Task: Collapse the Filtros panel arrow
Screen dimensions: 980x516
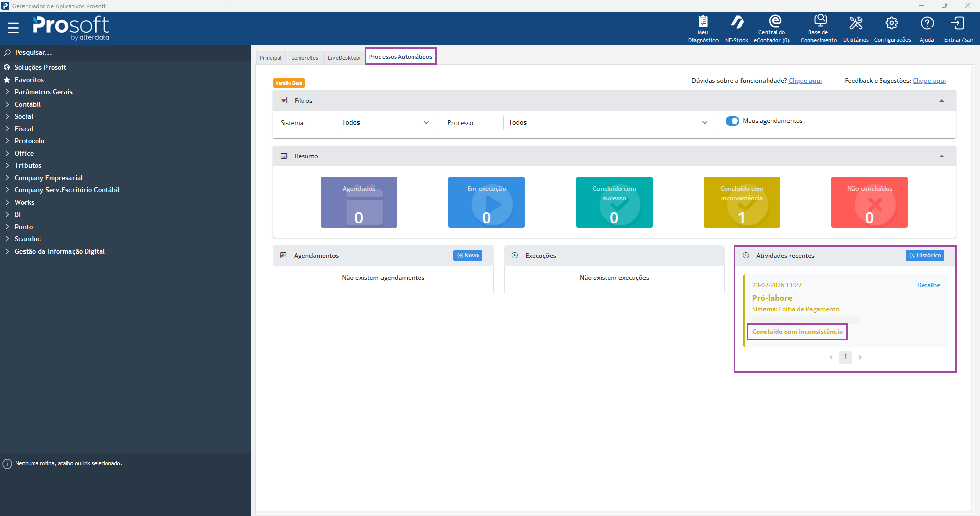Action: click(942, 101)
